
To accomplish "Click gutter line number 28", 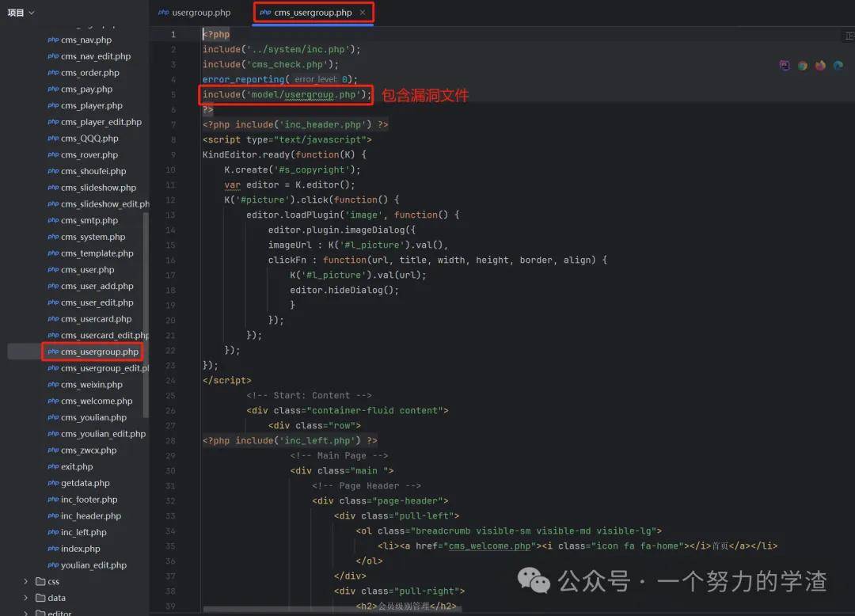I will tap(171, 440).
